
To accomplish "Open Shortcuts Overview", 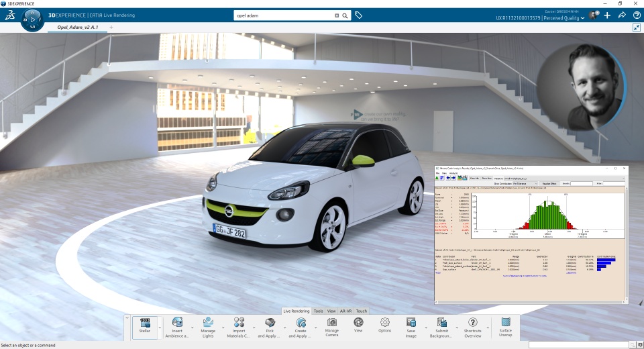I will point(473,328).
